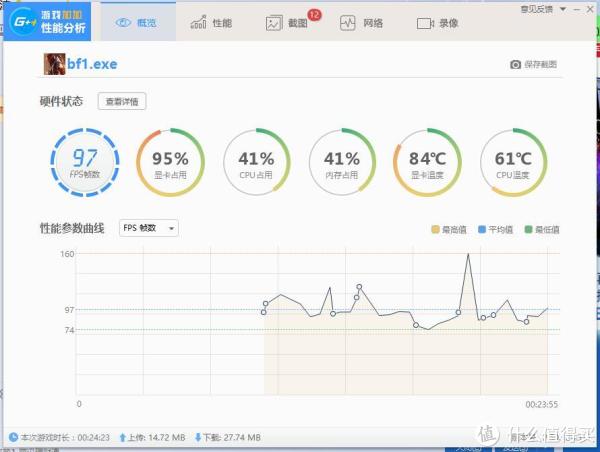
Task: Switch to the 性能 performance tab
Action: click(211, 21)
